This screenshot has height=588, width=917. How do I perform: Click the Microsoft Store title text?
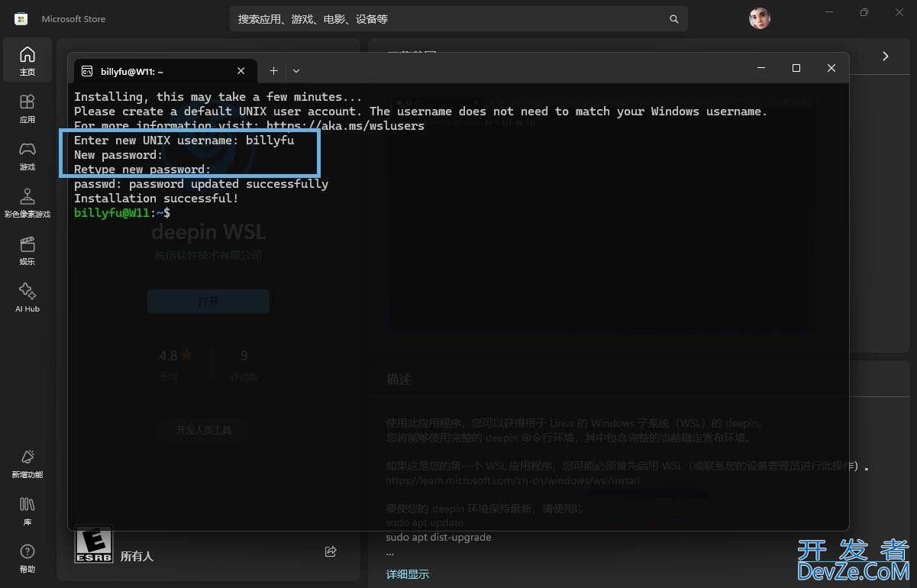[x=73, y=19]
